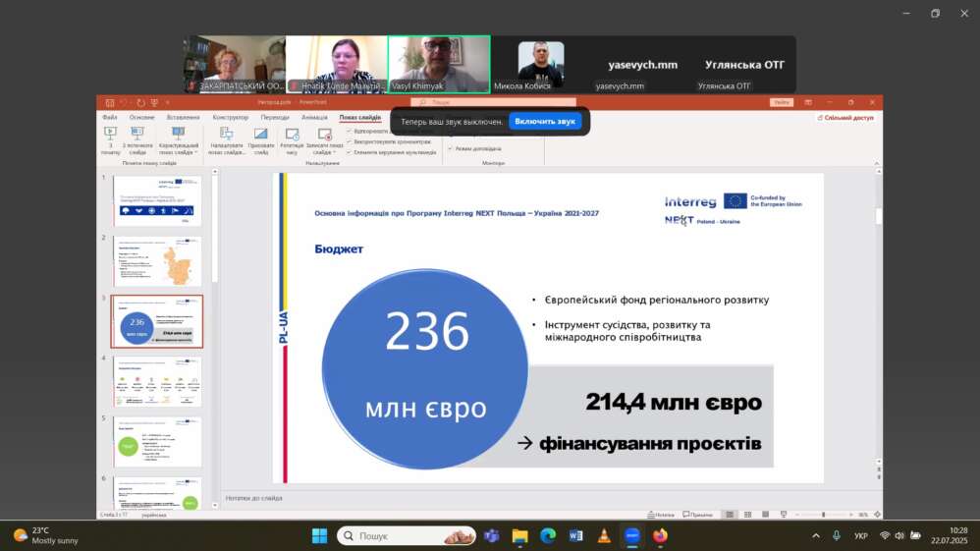Open Record Slide Show dropdown
The height and width of the screenshot is (551, 980).
[x=324, y=140]
